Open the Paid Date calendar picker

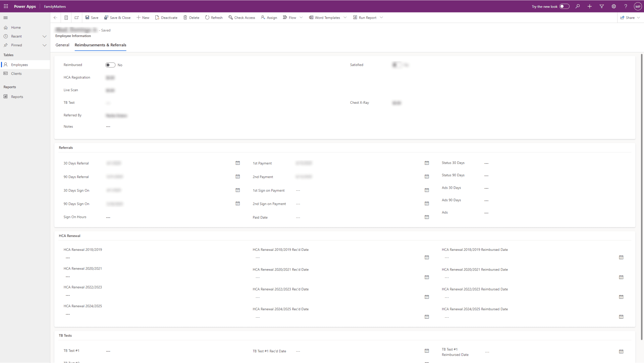click(x=427, y=217)
